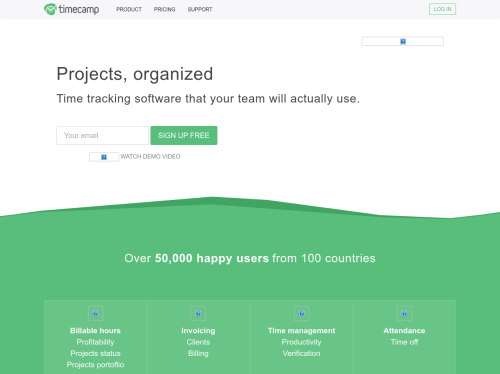This screenshot has width=500, height=374.
Task: Click the icon beside Watch Demo Video
Action: pos(104,157)
